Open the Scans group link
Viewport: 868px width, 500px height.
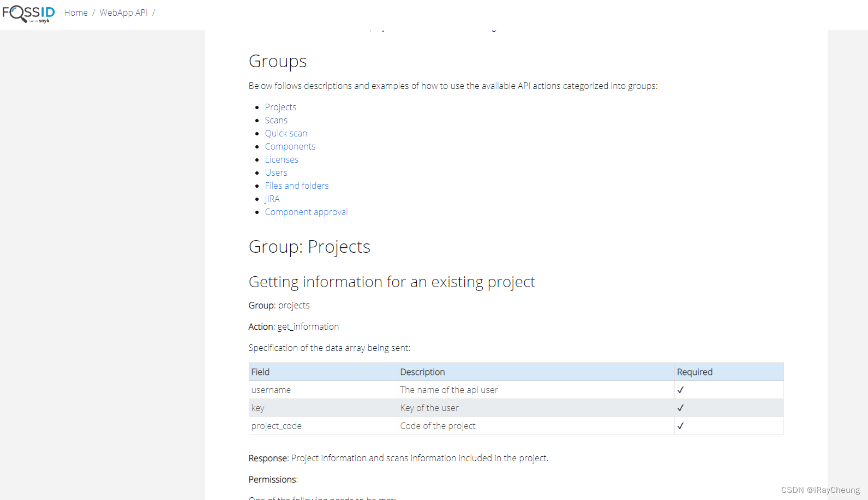point(276,120)
